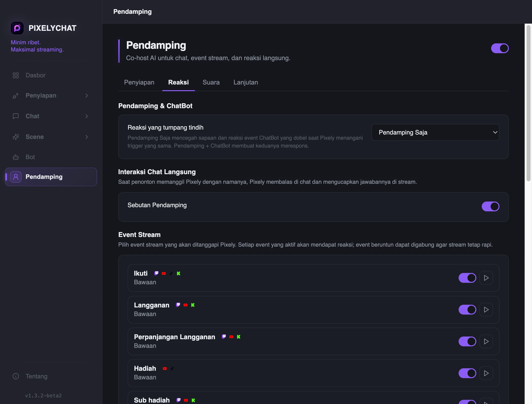This screenshot has width=532, height=404.
Task: Click the TikTok icon in the Ikuti row
Action: pos(171,273)
